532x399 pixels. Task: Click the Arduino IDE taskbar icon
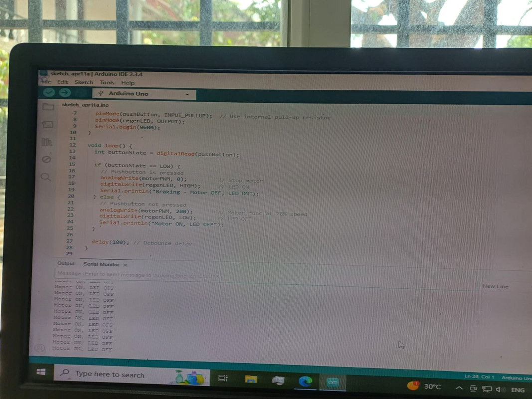click(333, 383)
